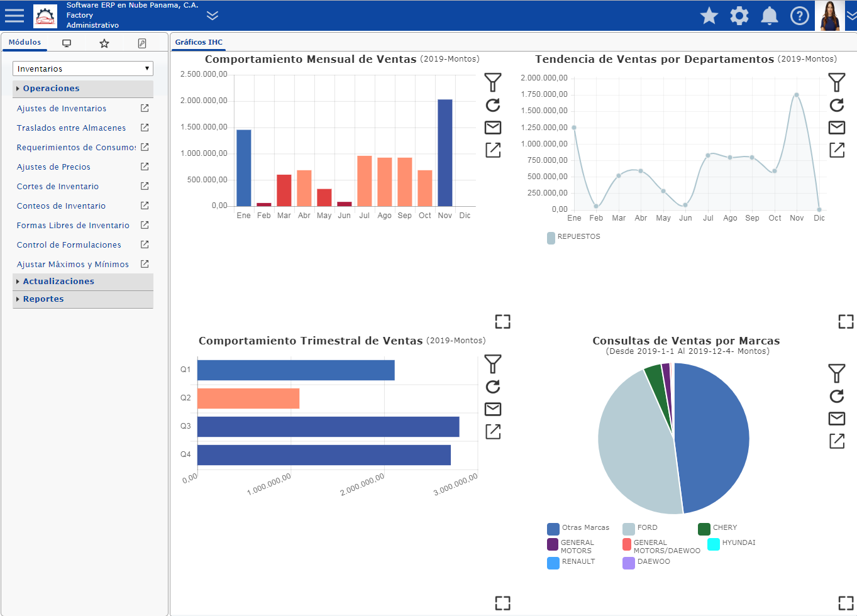Open the hamburger main menu
This screenshot has height=616, width=857.
click(x=14, y=15)
